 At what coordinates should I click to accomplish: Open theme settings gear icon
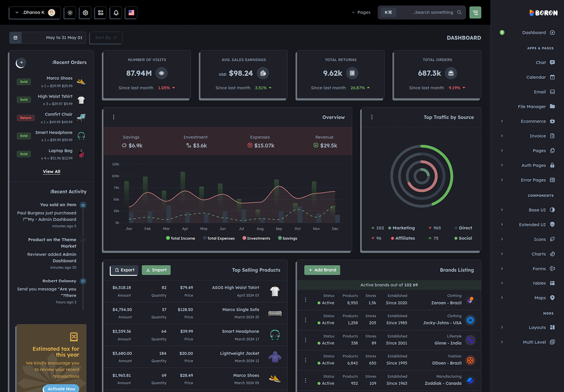[x=85, y=13]
